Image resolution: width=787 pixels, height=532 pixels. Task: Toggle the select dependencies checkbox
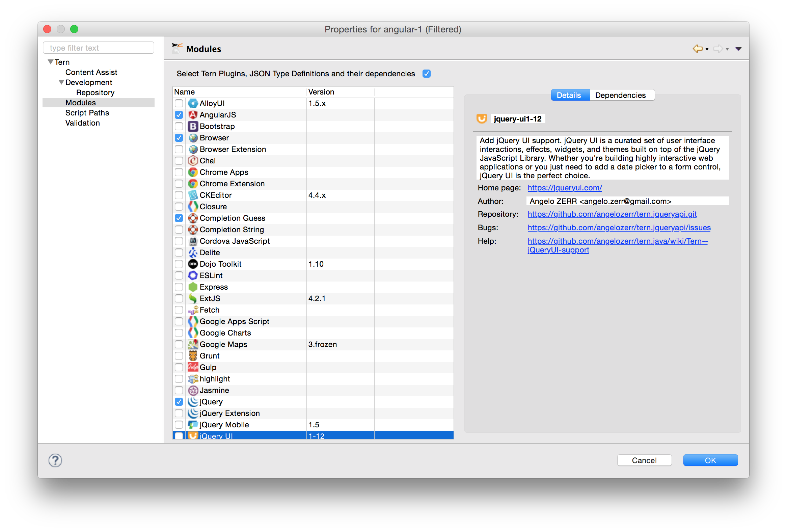[x=426, y=74]
